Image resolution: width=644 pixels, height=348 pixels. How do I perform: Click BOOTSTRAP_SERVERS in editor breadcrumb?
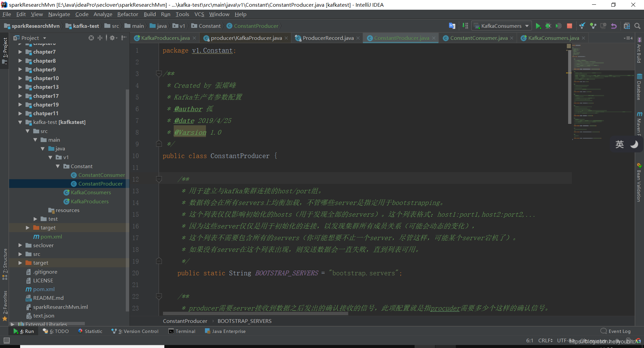click(x=245, y=321)
